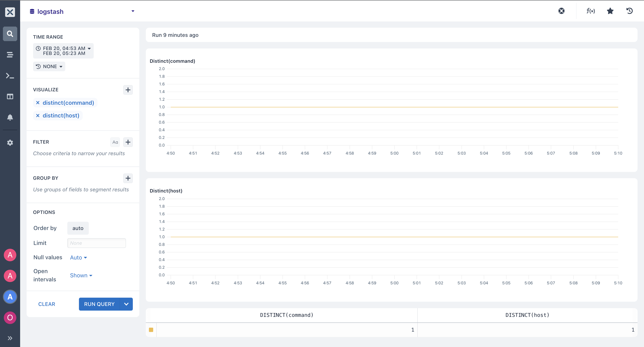This screenshot has width=644, height=347.
Task: Open the time range picker
Action: (64, 51)
